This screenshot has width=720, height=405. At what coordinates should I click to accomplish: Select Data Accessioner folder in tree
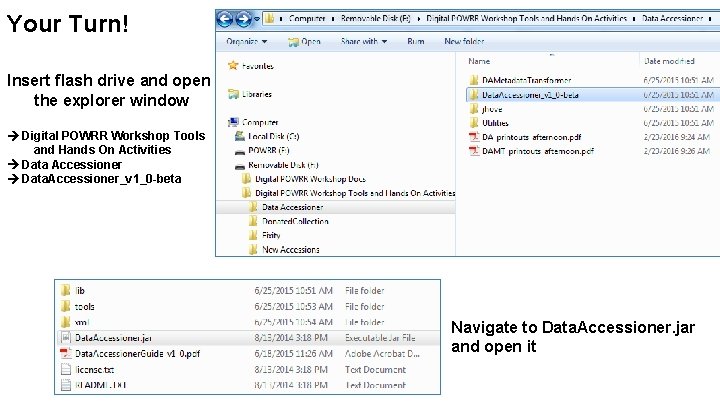click(292, 207)
